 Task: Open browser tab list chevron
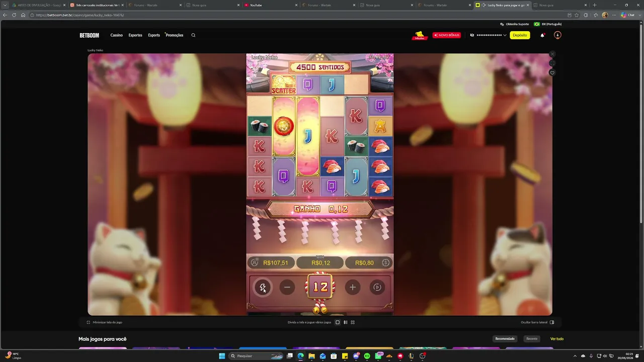pyautogui.click(x=5, y=5)
